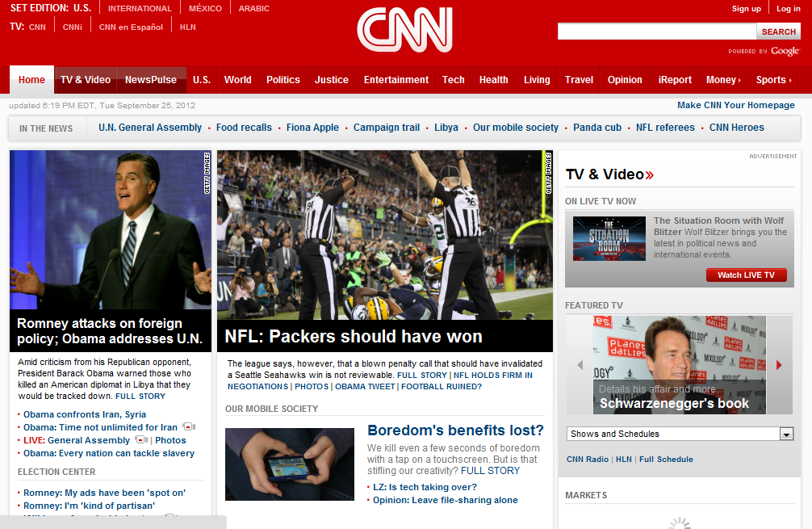Open 'NFL: Packers should have won' headline

click(354, 336)
